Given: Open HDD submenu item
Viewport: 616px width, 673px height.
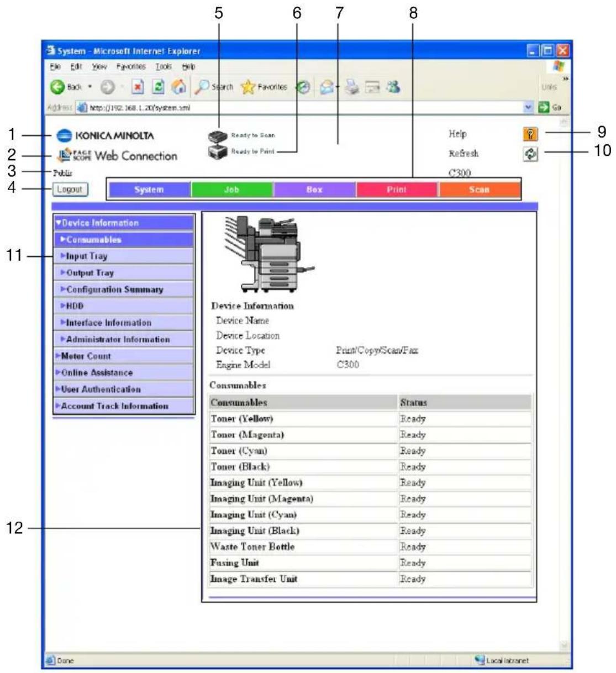Looking at the screenshot, I should pyautogui.click(x=124, y=306).
